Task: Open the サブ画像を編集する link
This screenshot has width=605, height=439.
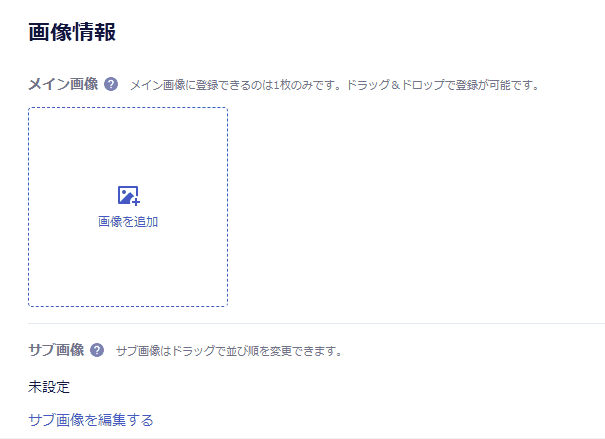Action: [x=91, y=420]
